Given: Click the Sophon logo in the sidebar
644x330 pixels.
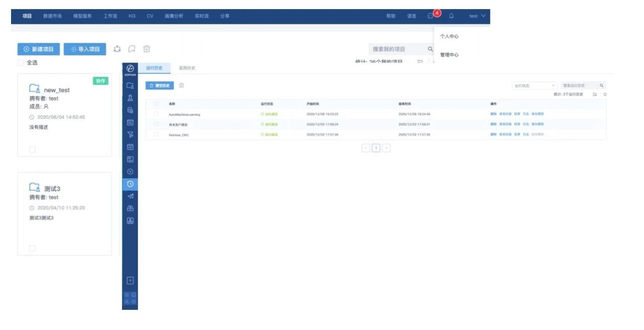Looking at the screenshot, I should (130, 69).
